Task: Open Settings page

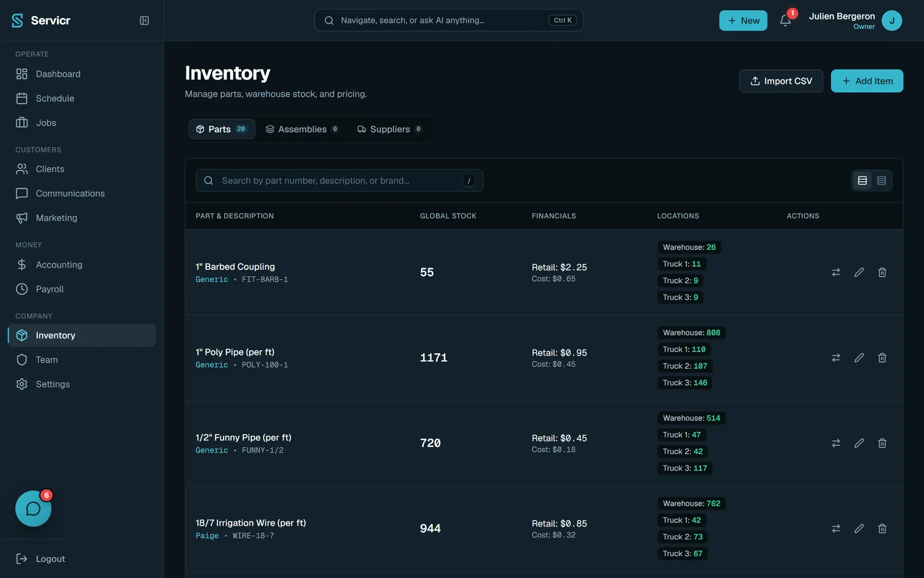Action: point(81,384)
